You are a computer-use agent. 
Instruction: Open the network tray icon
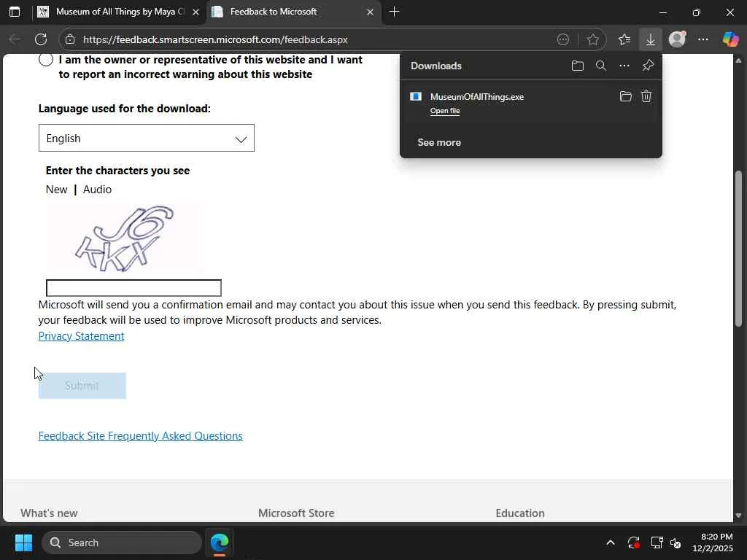[657, 542]
